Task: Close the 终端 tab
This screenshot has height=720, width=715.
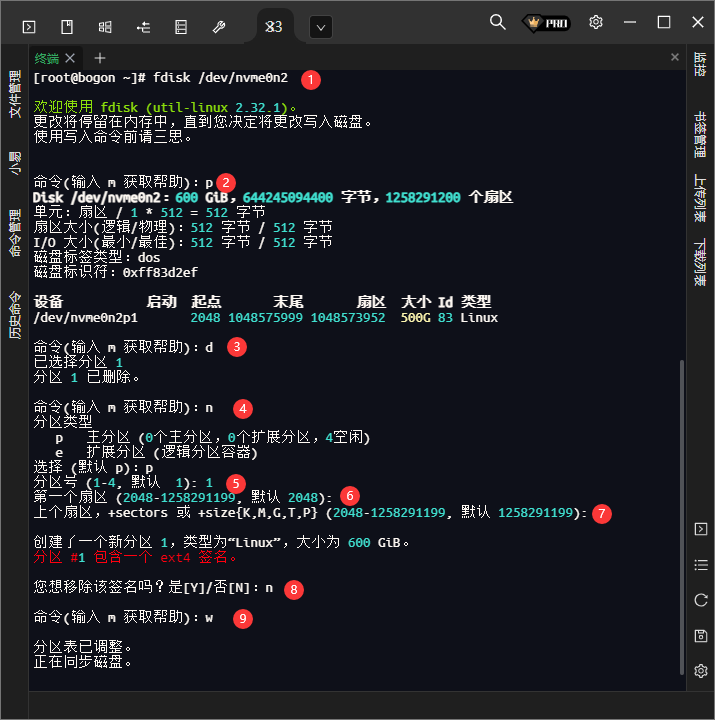Action: pos(70,58)
